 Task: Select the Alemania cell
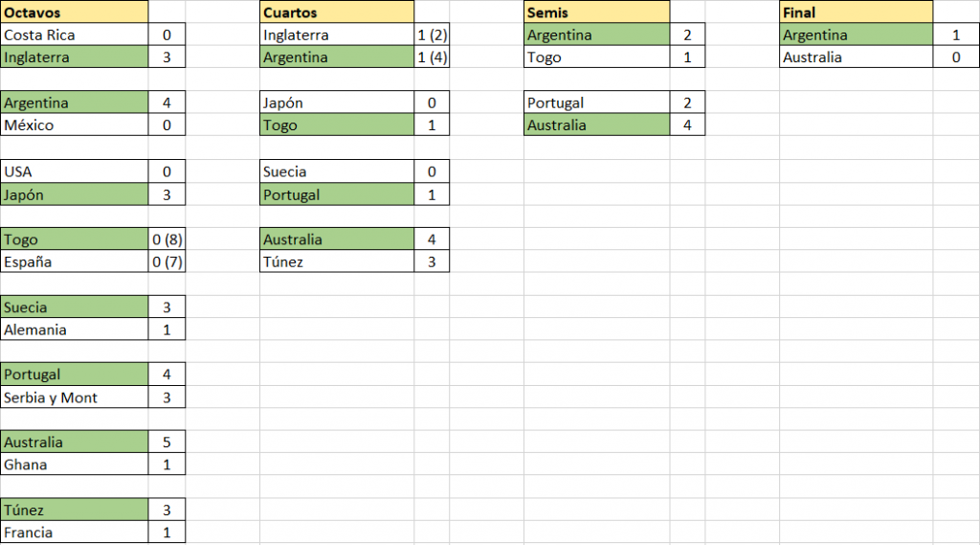click(x=75, y=329)
